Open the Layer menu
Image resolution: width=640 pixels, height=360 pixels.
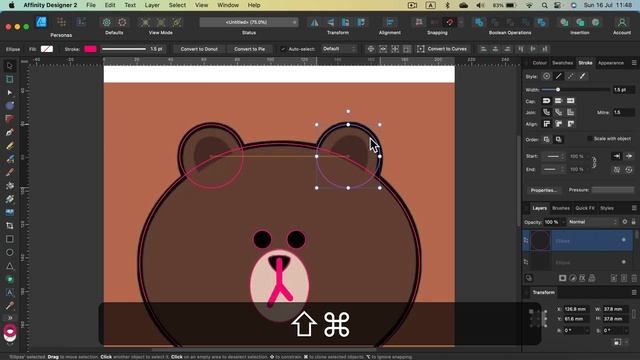(x=152, y=5)
